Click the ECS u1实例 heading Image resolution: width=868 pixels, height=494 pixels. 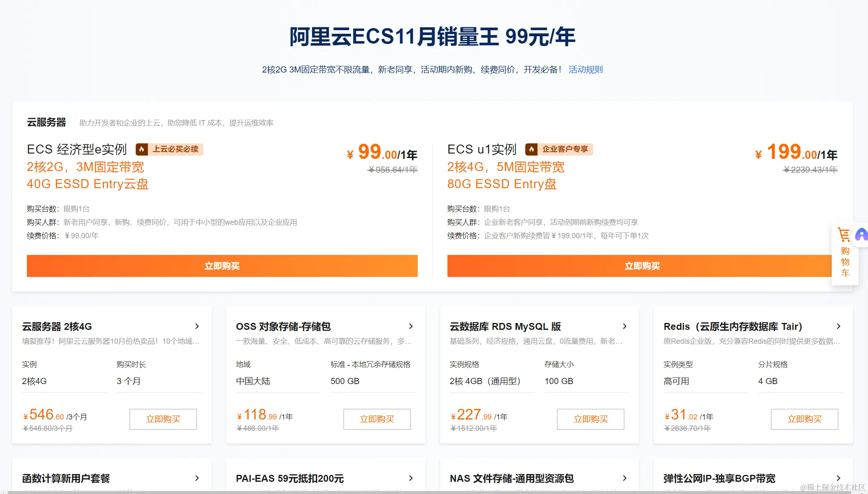coord(482,149)
